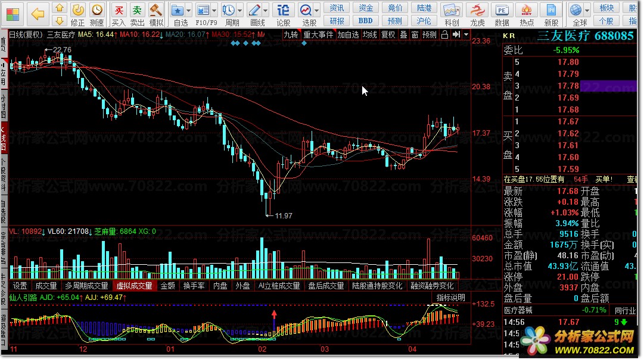Switch to the 设置 tab
This screenshot has width=644, height=360.
pos(20,286)
